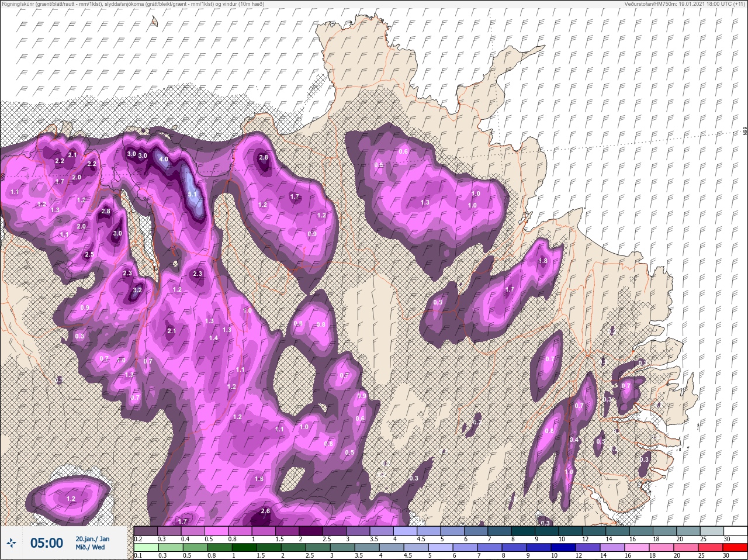The image size is (748, 560).
Task: Click the date label 20.jan./ Jan
Action: 92,538
